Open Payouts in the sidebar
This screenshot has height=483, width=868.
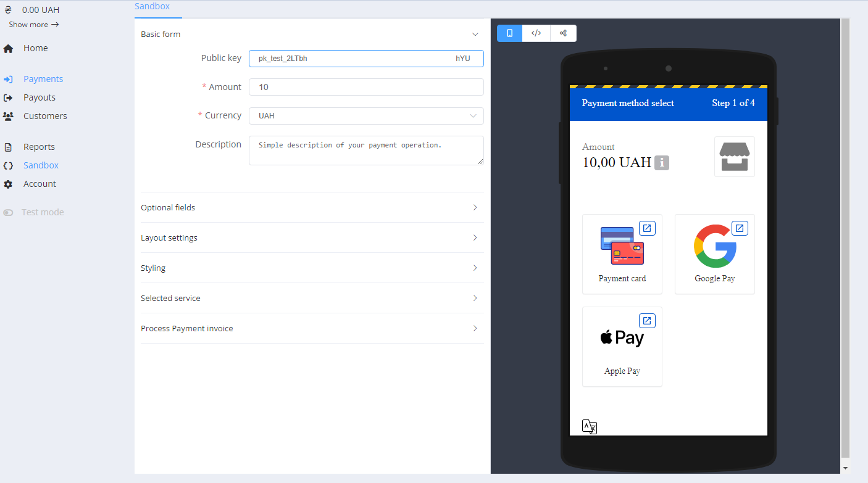[x=40, y=97]
